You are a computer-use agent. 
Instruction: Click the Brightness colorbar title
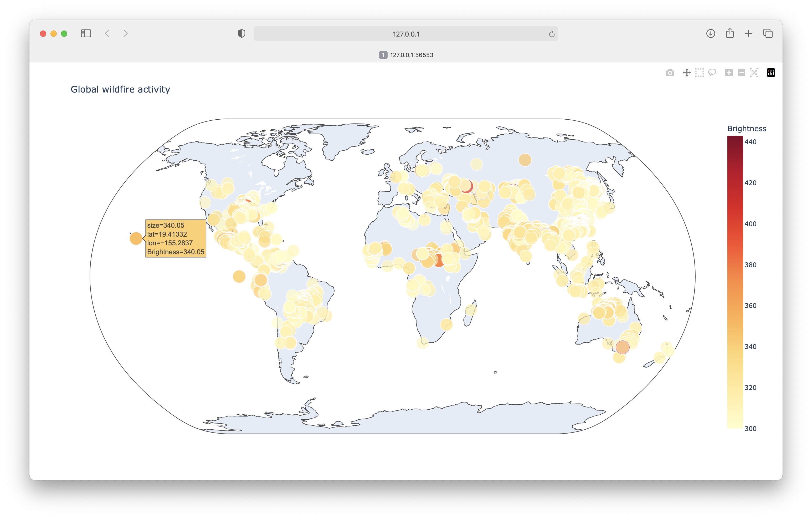click(x=747, y=129)
